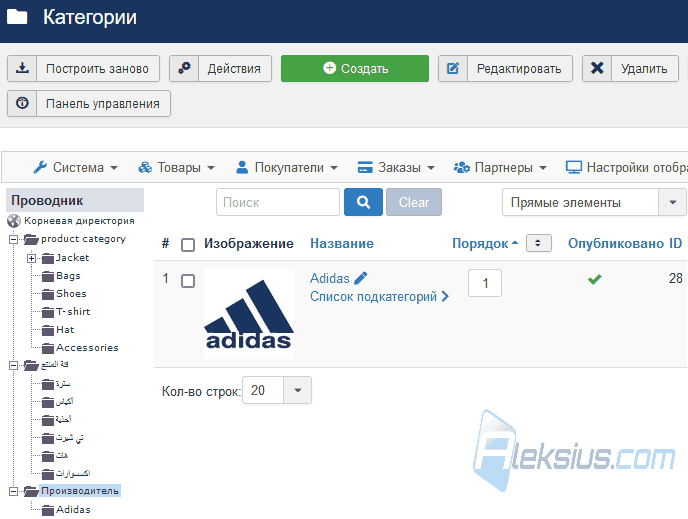688x519 pixels.
Task: Open the Настройки отображения menu
Action: pyautogui.click(x=626, y=168)
